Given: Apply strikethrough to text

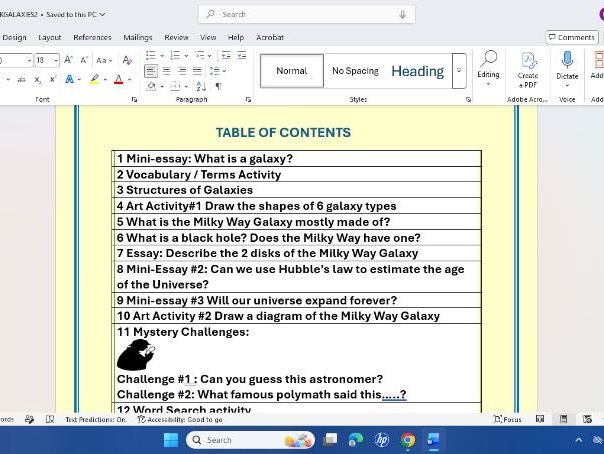Looking at the screenshot, I should (22, 80).
